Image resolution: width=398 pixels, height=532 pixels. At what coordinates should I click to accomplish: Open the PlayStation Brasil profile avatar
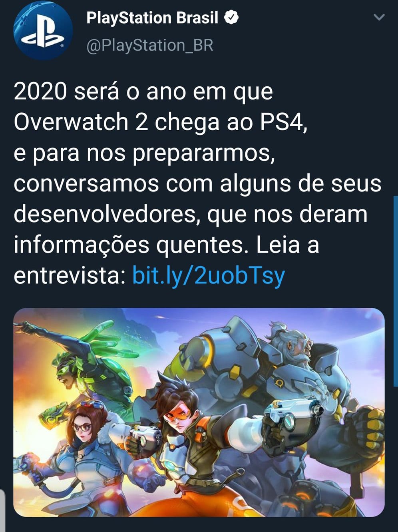coord(43,31)
